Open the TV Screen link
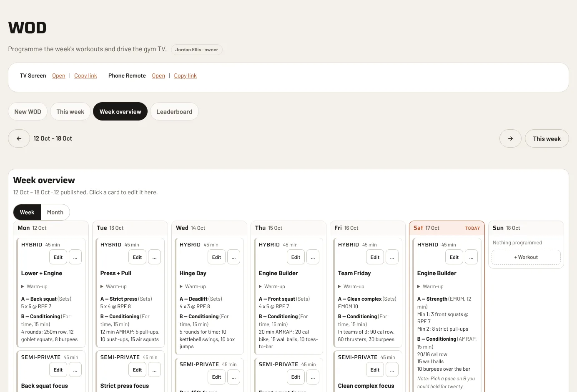Viewport: 577px width, 392px height. [59, 75]
